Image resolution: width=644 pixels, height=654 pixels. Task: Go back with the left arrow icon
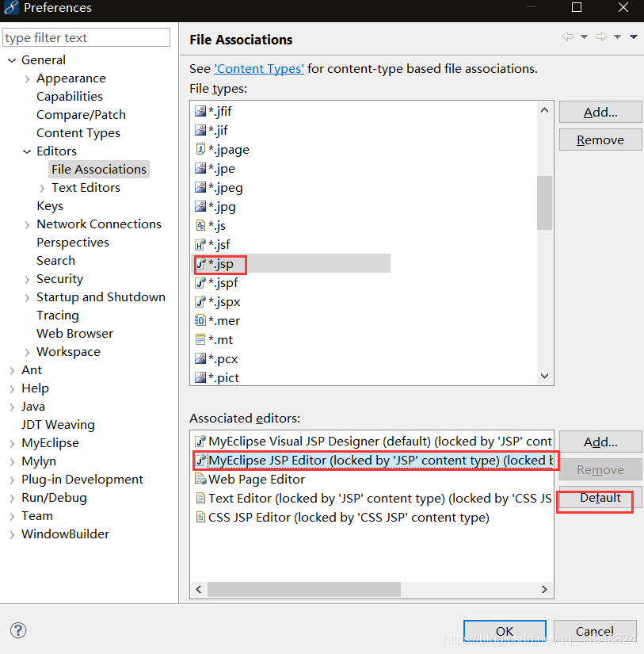(568, 36)
